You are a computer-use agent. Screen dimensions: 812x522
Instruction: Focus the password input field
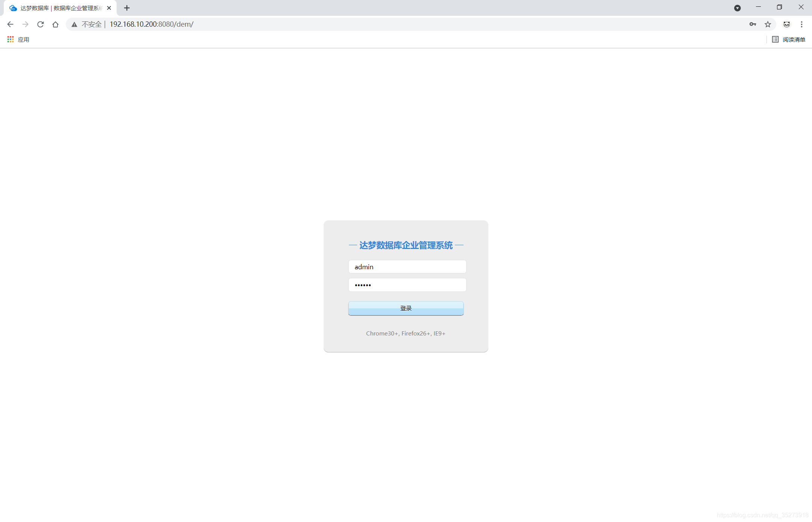pyautogui.click(x=407, y=285)
